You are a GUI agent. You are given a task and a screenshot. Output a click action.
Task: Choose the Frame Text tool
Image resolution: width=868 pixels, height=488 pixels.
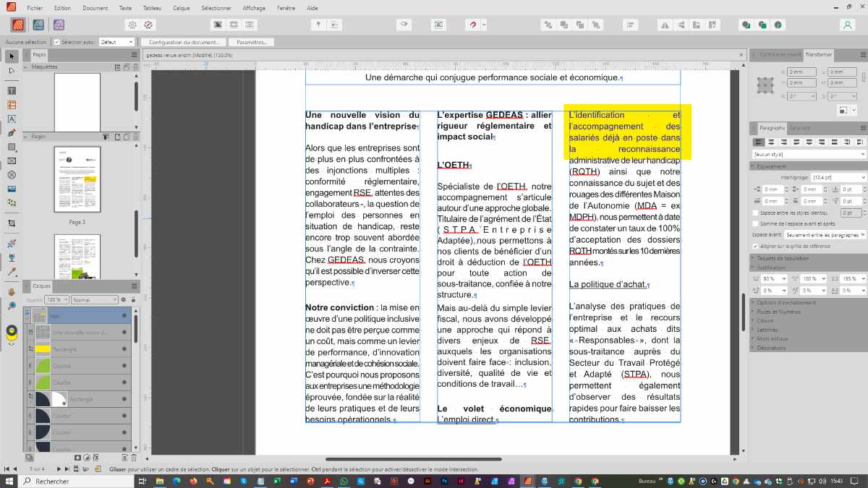(12, 91)
